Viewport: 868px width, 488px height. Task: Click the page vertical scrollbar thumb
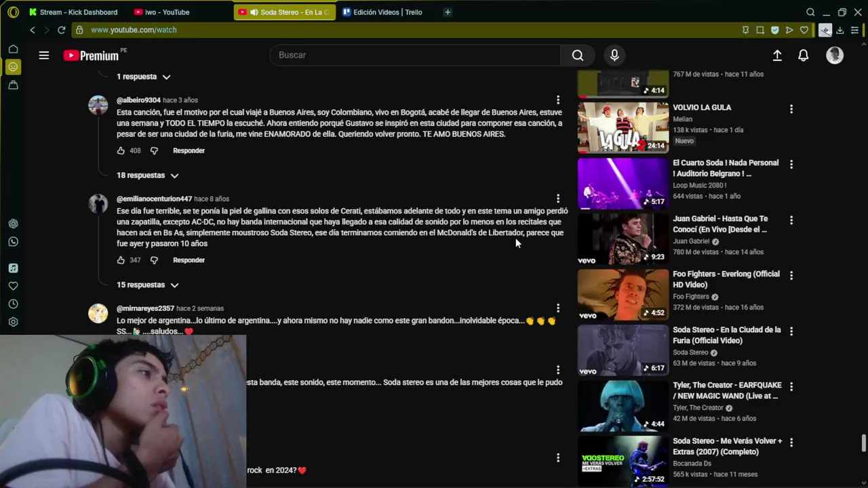pos(863,443)
